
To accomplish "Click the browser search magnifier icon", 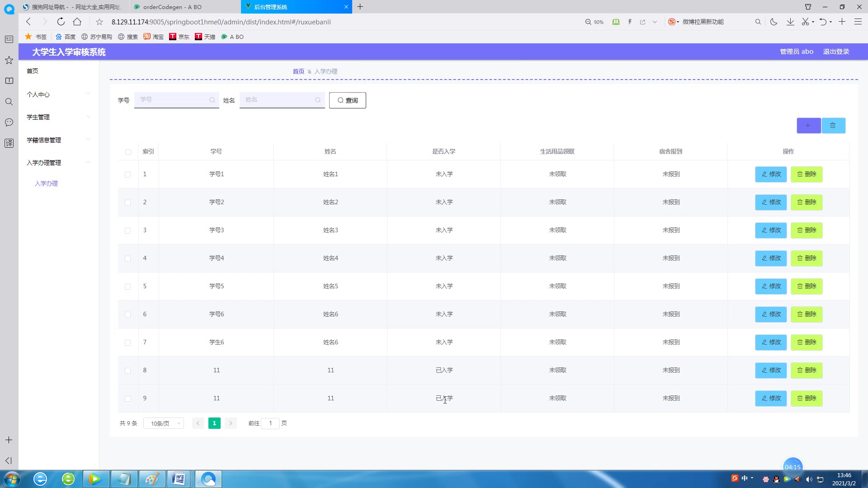I will pos(758,22).
